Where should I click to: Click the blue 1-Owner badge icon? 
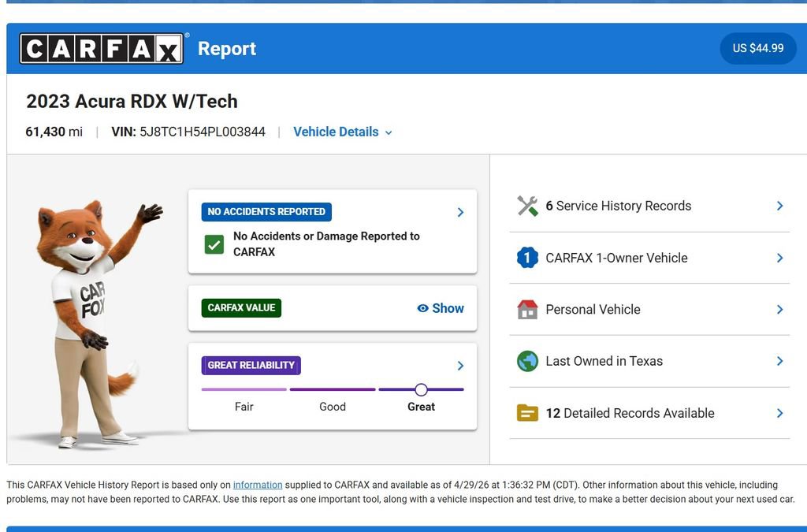click(527, 258)
